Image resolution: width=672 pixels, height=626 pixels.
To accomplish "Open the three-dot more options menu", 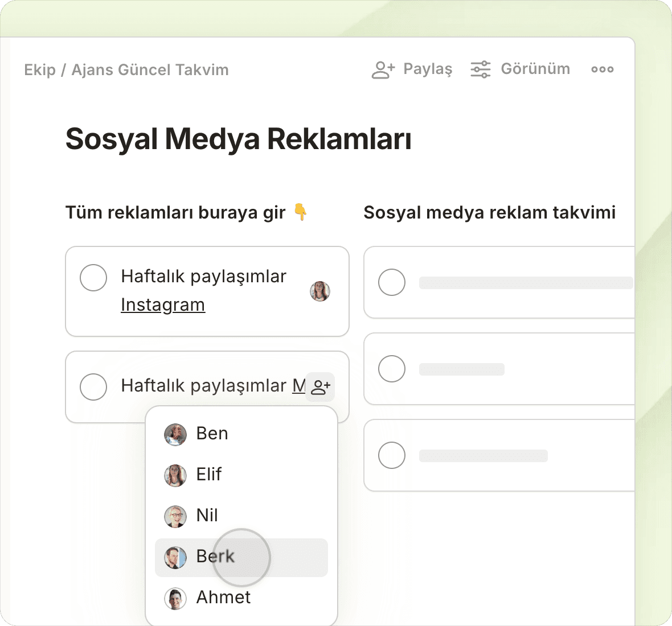I will click(x=602, y=69).
